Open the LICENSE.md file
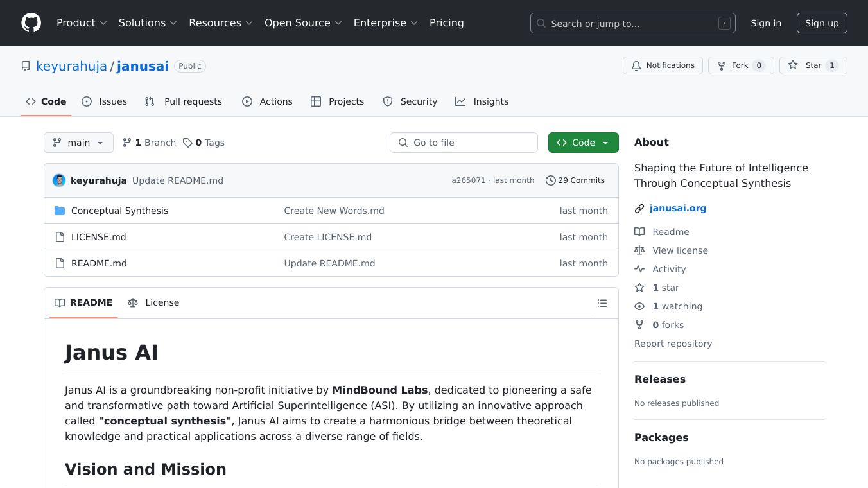 click(x=98, y=237)
